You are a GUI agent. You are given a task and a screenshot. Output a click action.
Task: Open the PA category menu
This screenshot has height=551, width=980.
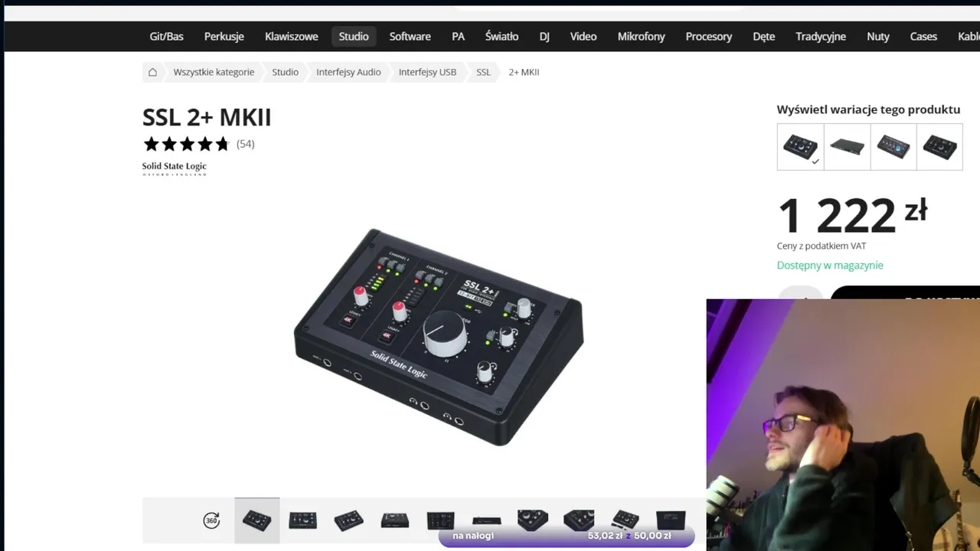(458, 36)
